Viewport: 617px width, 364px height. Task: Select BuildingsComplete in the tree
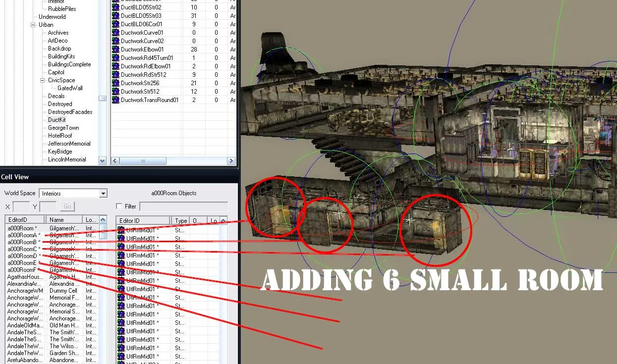coord(69,64)
